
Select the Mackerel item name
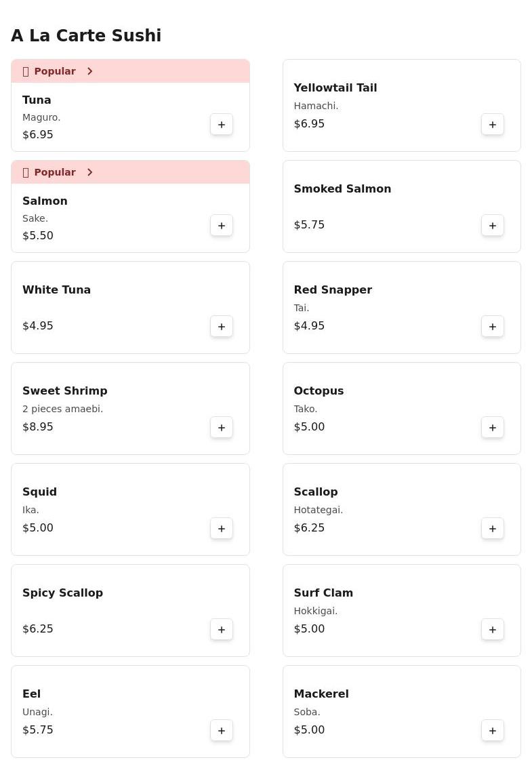click(321, 694)
